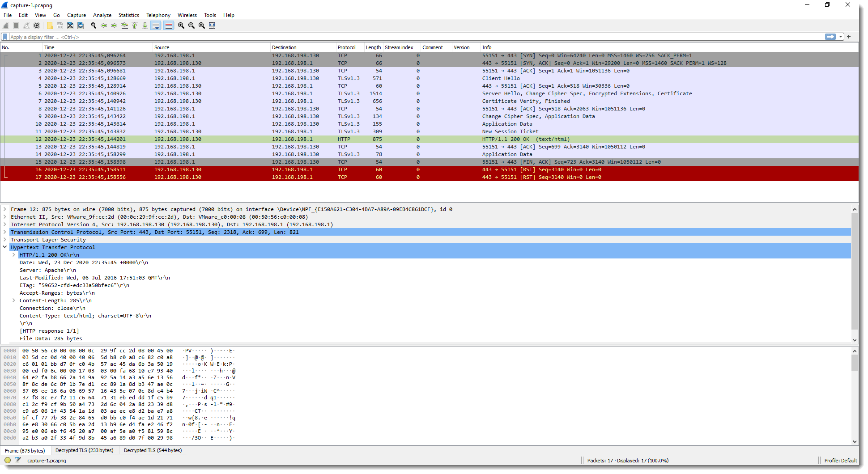Apply the display filter with blue arrow button
Viewport: 868px width, 474px height.
click(x=831, y=37)
